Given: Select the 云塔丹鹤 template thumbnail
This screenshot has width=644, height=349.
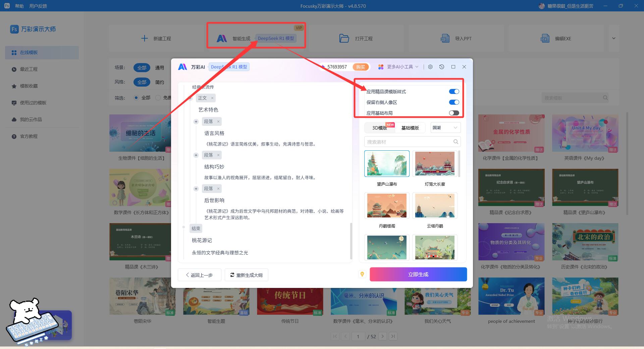Looking at the screenshot, I should tap(435, 205).
